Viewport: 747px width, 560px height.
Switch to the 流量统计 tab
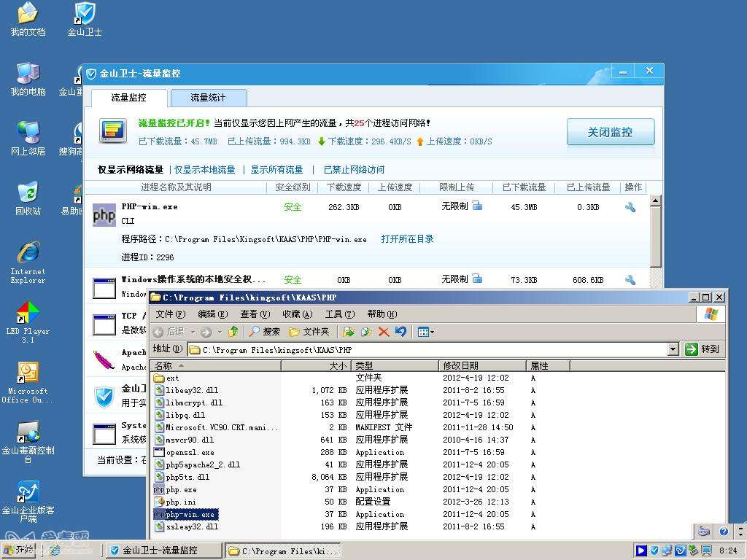coord(208,98)
